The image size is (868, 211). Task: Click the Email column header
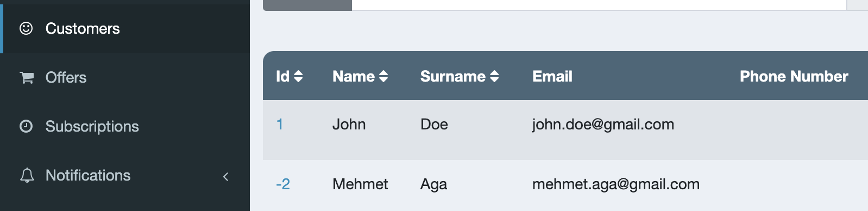[552, 77]
